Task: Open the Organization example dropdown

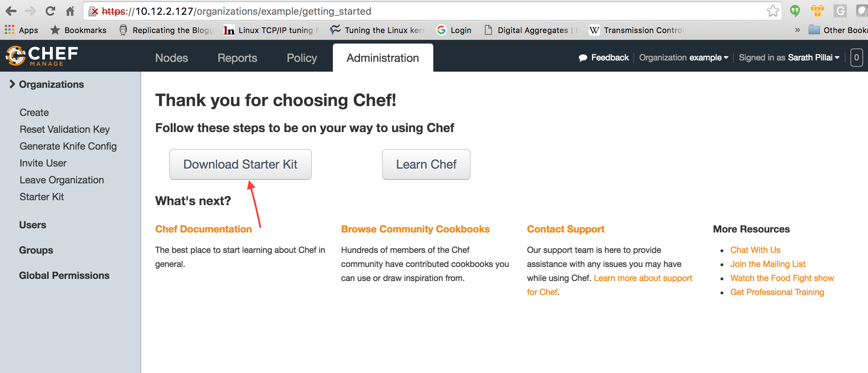Action: [684, 58]
